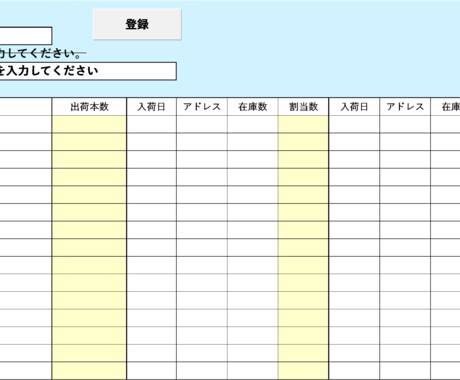Select the 入荷日 header right of 割当数
The image size is (460, 380).
[354, 107]
